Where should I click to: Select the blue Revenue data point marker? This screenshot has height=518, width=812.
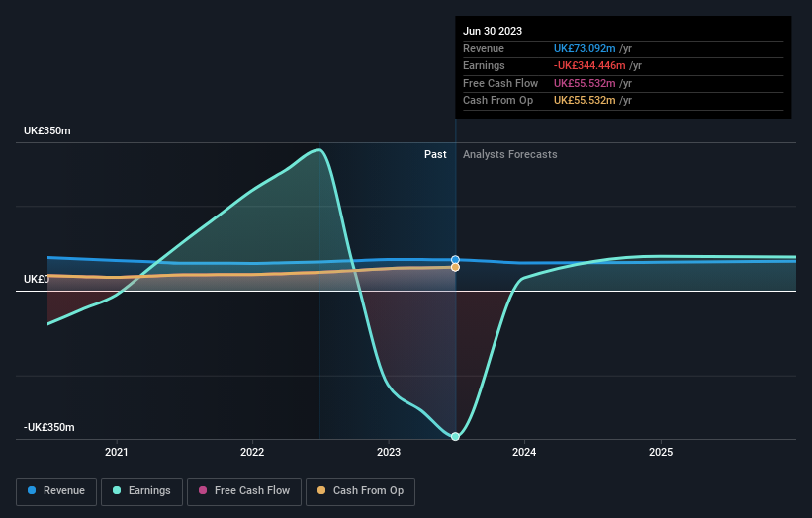click(455, 260)
